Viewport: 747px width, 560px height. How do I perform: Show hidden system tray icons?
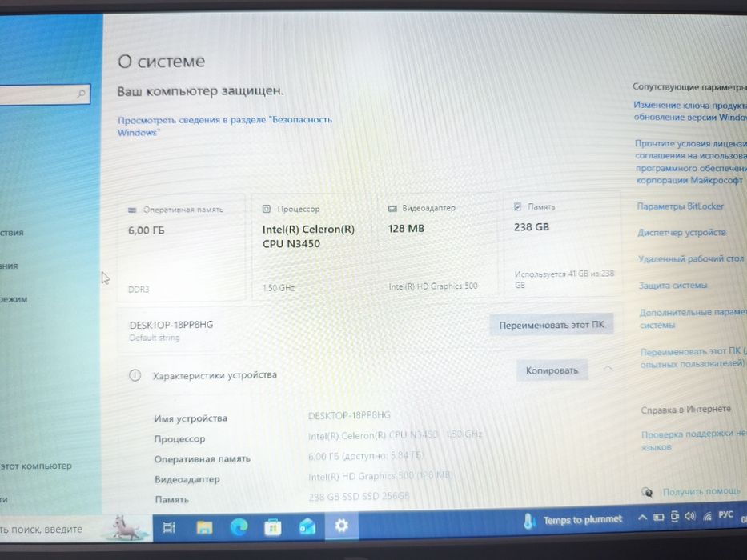pyautogui.click(x=642, y=518)
